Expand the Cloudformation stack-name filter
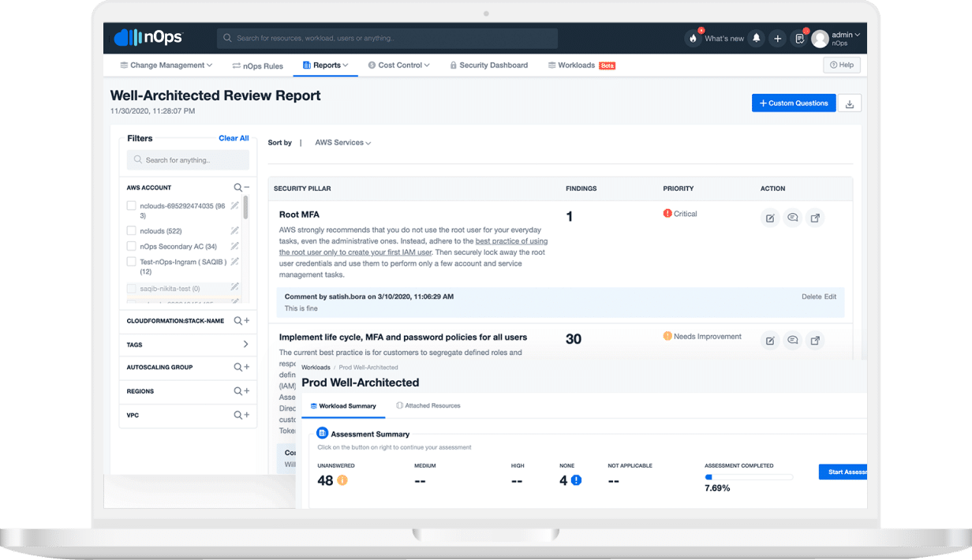The width and height of the screenshot is (972, 560). click(x=247, y=321)
